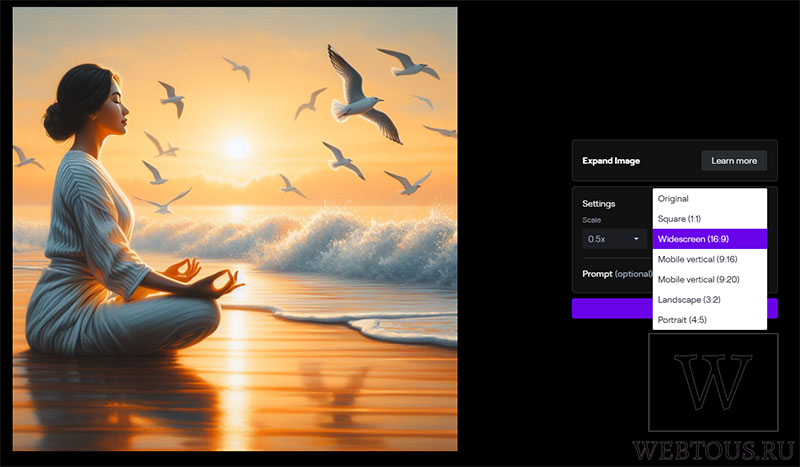The width and height of the screenshot is (800, 467).
Task: Click the meditating woman image preview
Action: (x=235, y=229)
